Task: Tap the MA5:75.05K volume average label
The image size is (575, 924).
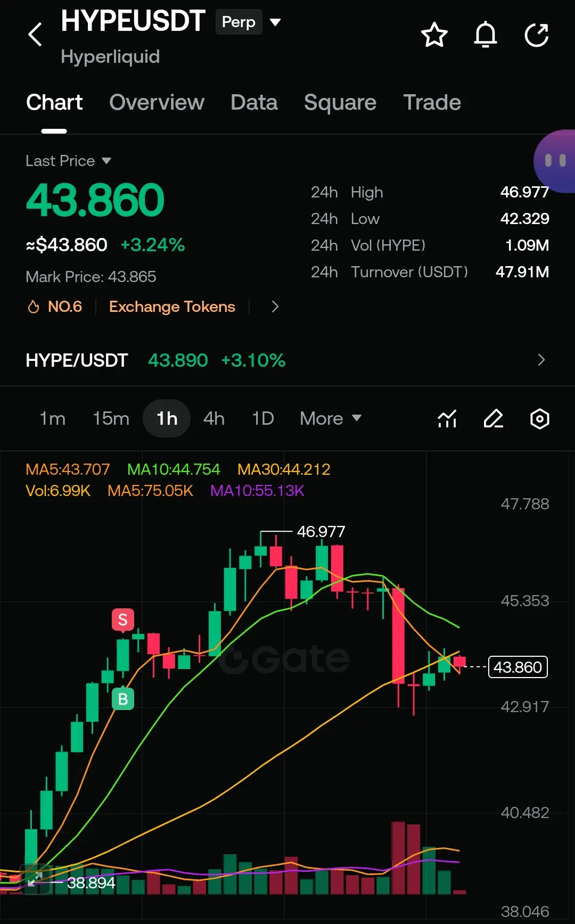Action: point(150,491)
